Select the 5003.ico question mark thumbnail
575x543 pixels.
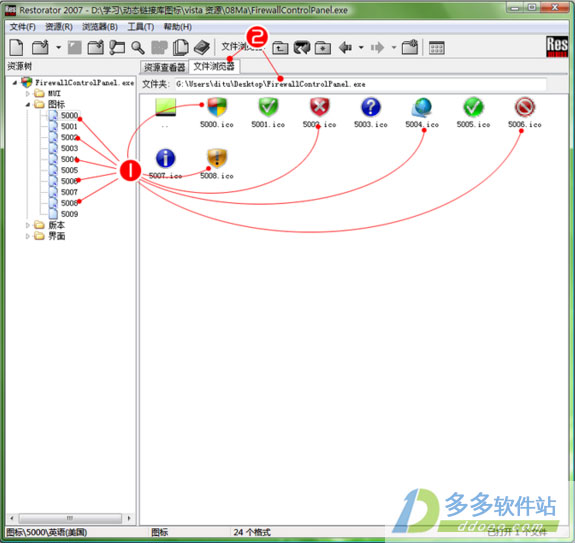[x=370, y=113]
